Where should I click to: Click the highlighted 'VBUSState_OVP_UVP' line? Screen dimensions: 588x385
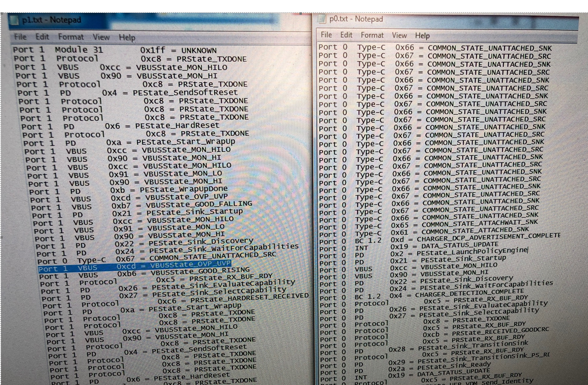[135, 266]
